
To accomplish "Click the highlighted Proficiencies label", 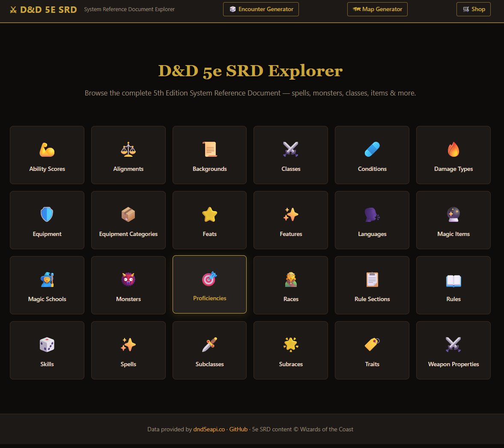I will (209, 298).
